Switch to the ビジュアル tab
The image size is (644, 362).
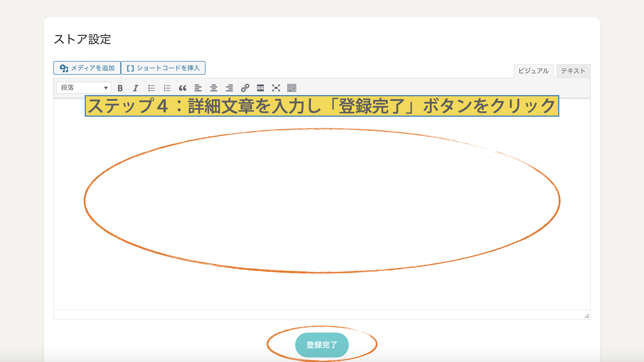coord(533,71)
